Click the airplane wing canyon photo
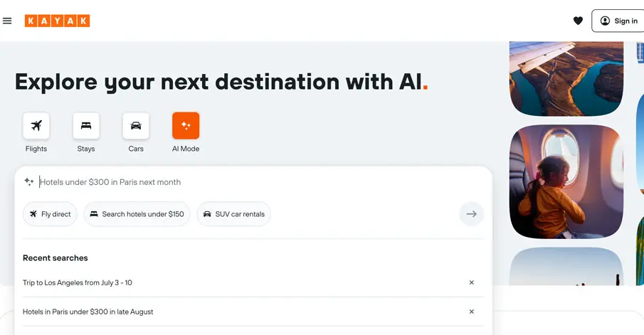The image size is (644, 335). pos(566,78)
